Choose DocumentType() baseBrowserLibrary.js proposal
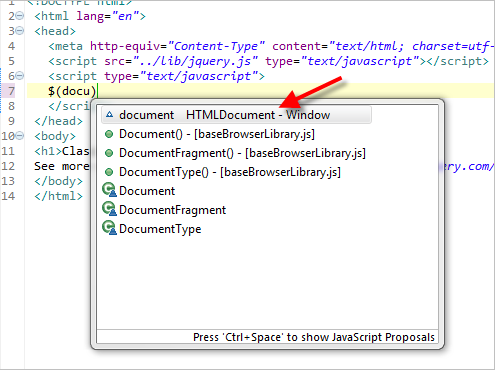 click(x=230, y=172)
